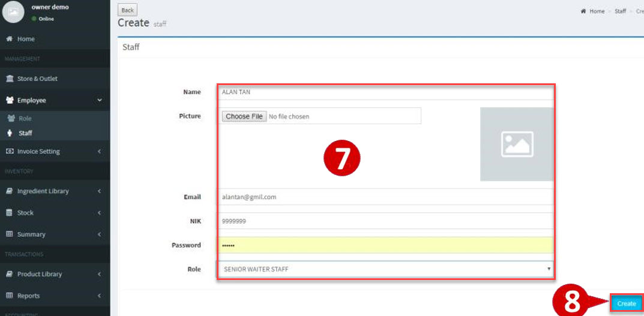Click the Home icon in sidebar
Screen dimensions: 644x316
10,39
